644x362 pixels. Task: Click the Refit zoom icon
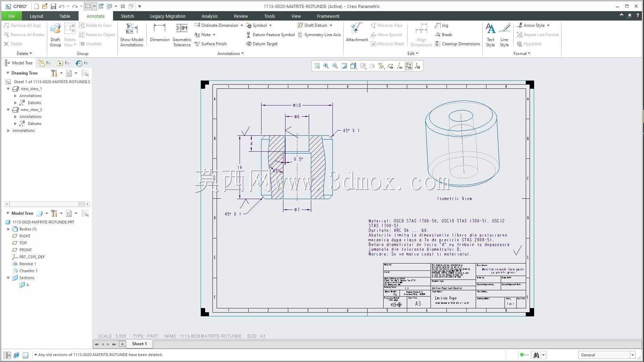click(x=317, y=66)
